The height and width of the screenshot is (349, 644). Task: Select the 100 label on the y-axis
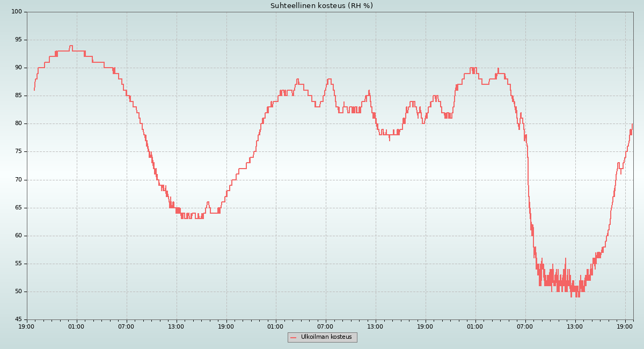click(17, 12)
